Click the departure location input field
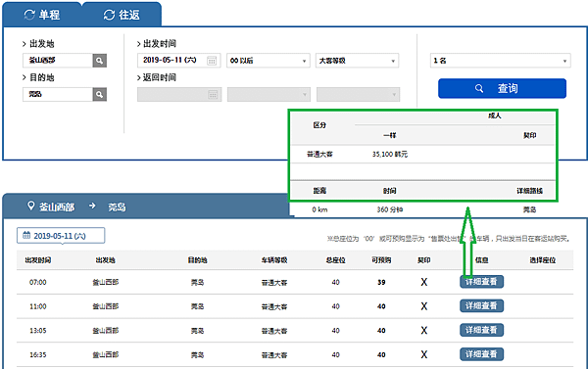The image size is (588, 369). (x=58, y=61)
